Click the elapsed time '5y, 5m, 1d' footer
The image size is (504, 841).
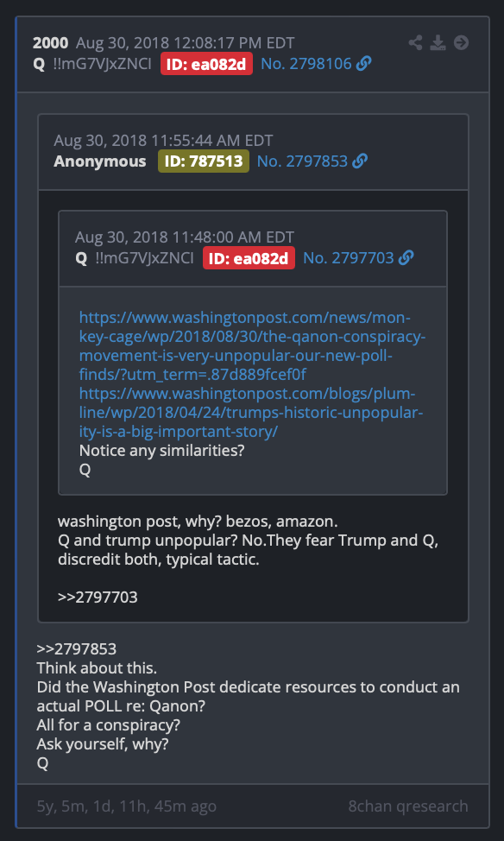pos(127,806)
